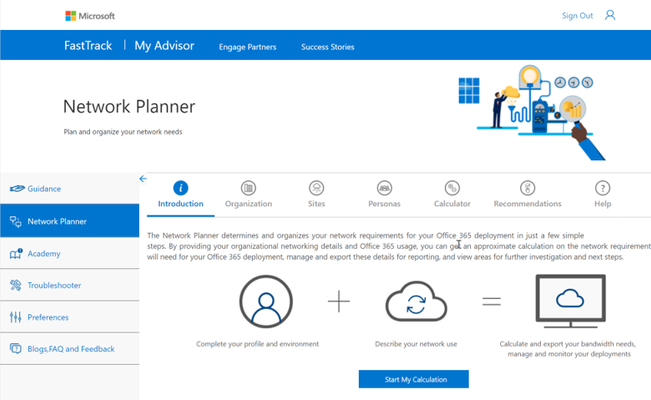
Task: Click the Network Planner page heading
Action: [x=129, y=107]
